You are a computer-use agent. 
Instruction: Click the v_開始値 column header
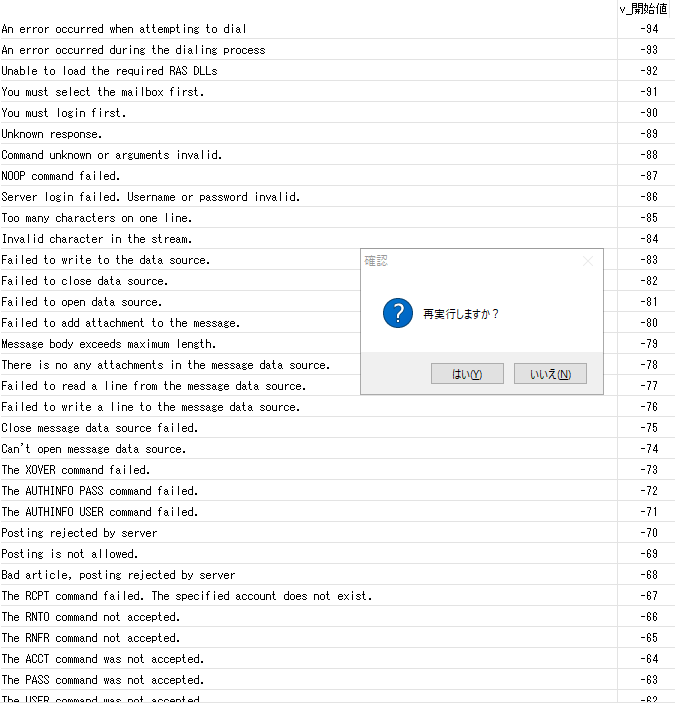click(x=644, y=9)
